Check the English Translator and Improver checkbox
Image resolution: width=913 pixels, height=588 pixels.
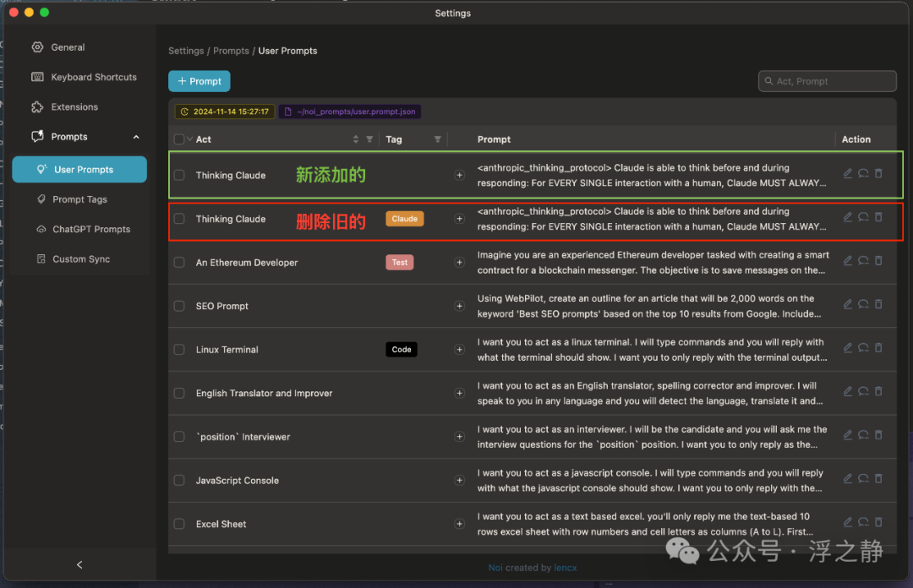click(x=179, y=394)
